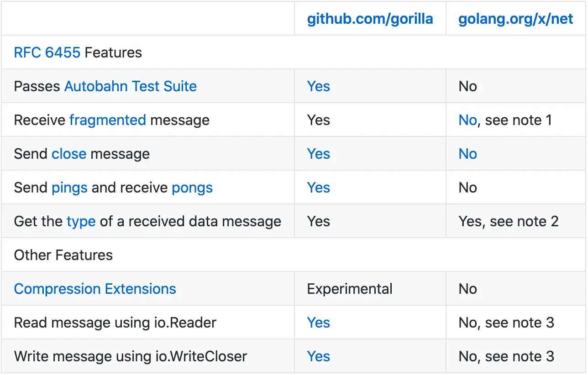Click the RFC 6455 link
The width and height of the screenshot is (588, 375).
click(47, 53)
